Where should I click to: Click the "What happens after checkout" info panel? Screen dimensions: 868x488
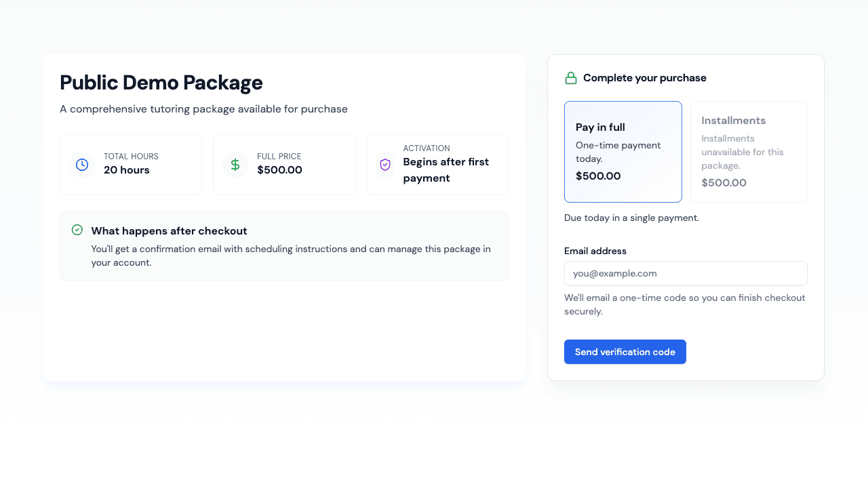click(284, 246)
